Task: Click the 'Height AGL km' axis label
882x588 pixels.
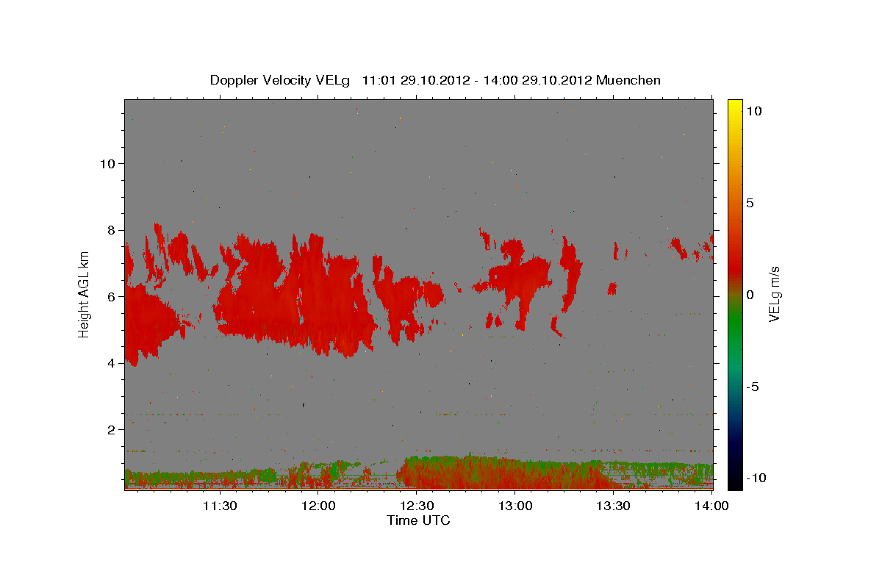Action: pyautogui.click(x=84, y=294)
